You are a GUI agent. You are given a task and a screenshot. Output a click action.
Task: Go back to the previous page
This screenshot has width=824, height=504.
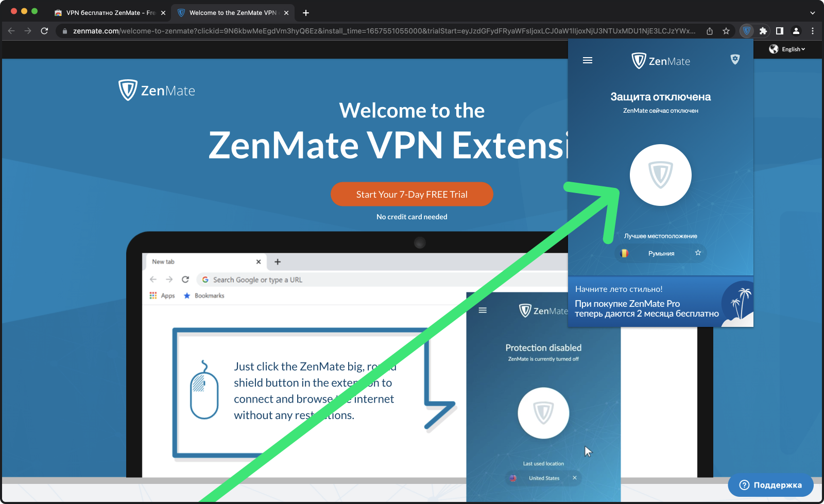pyautogui.click(x=11, y=31)
